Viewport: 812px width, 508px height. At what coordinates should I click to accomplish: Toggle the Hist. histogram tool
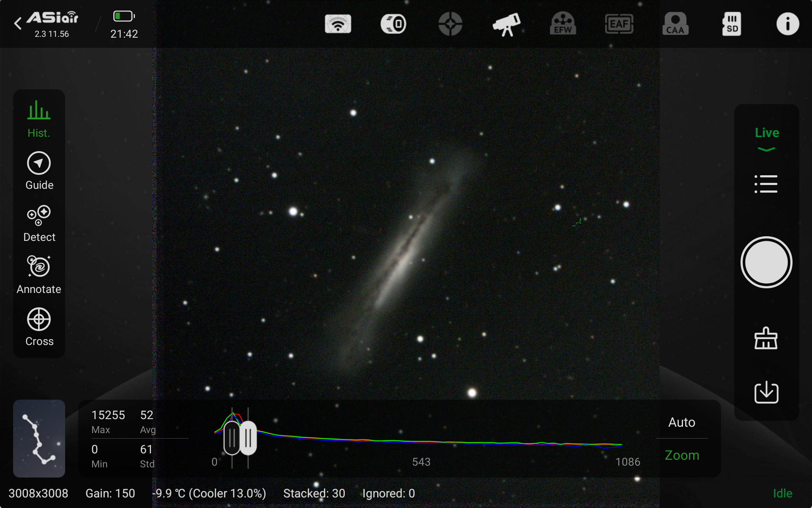click(x=39, y=119)
